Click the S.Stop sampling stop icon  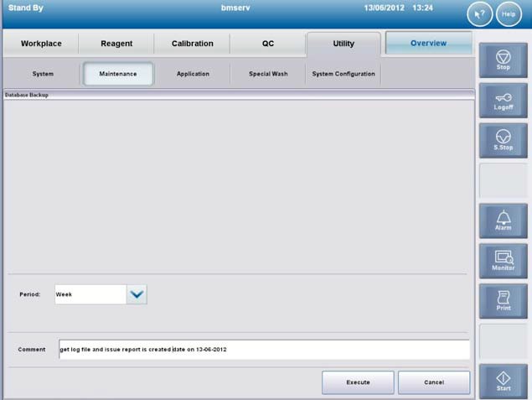[504, 141]
